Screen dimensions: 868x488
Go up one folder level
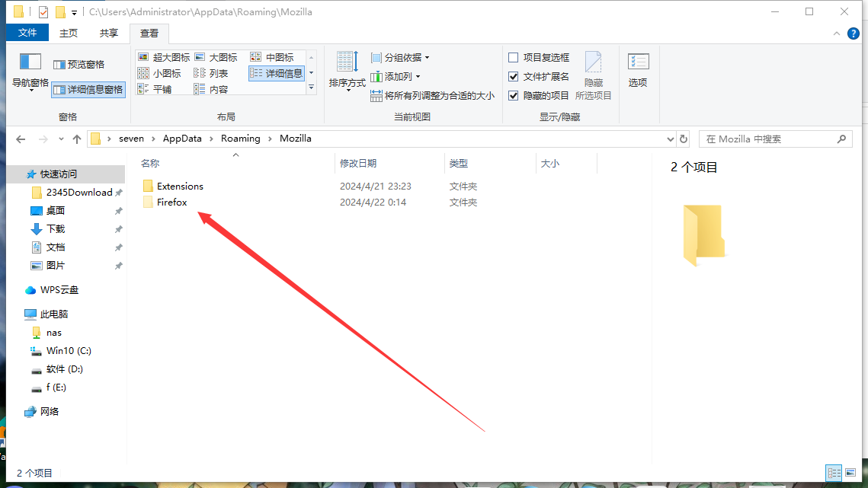pos(77,139)
